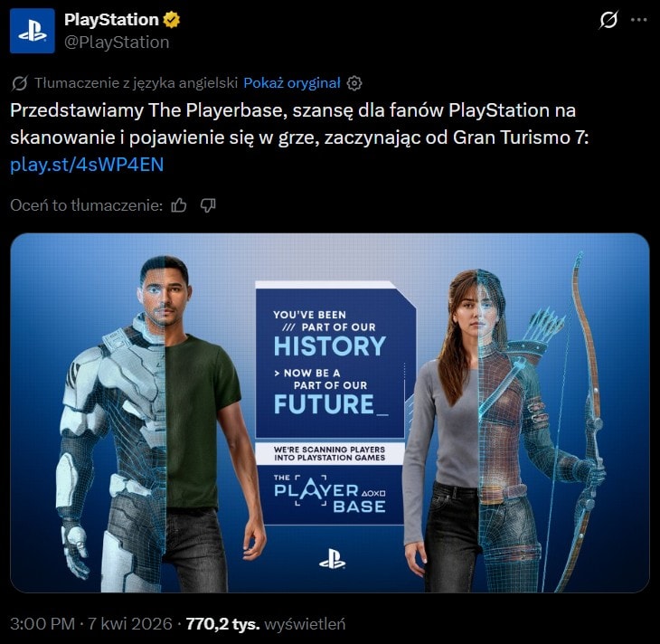The width and height of the screenshot is (660, 644).
Task: Rate translation with thumbs down
Action: (x=208, y=205)
